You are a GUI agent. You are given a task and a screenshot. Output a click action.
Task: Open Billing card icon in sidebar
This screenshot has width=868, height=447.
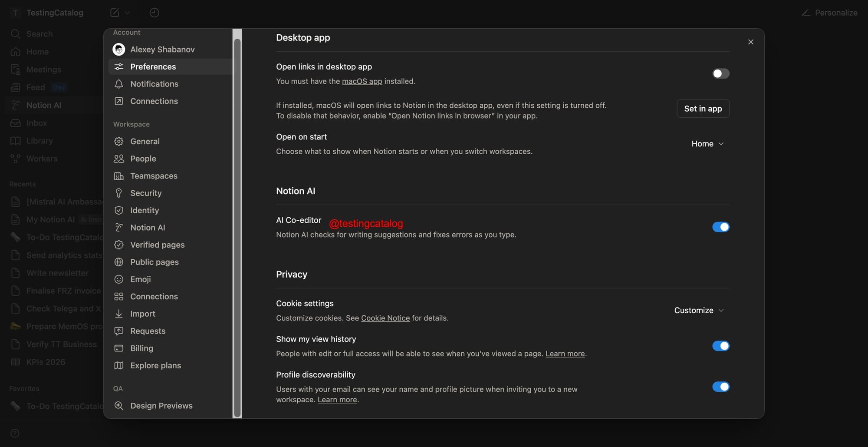(118, 348)
